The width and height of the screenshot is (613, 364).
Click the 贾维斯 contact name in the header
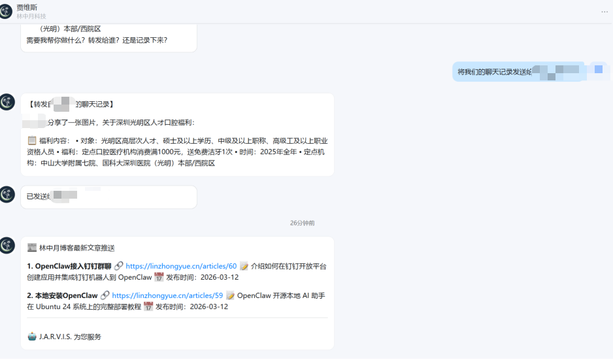tap(27, 7)
